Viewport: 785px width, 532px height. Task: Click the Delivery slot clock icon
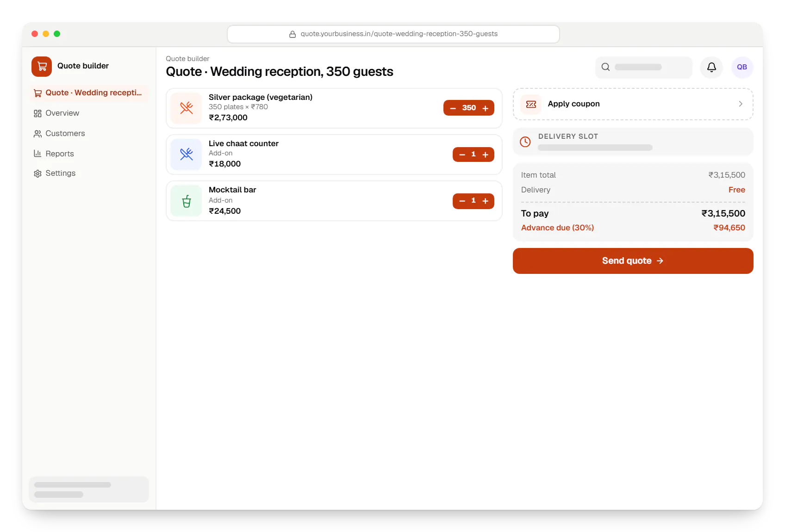pos(525,142)
